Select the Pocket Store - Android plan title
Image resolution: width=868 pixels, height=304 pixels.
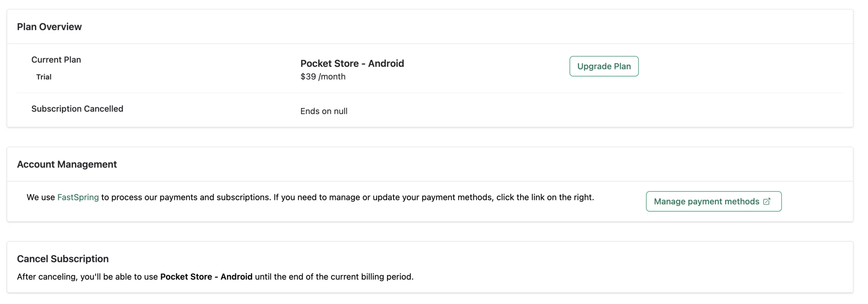[352, 63]
